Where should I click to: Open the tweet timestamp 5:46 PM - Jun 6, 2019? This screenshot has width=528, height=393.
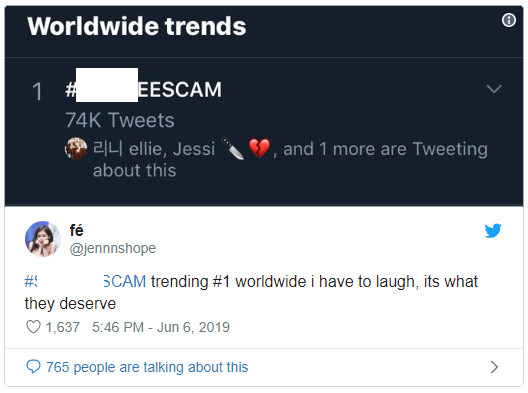tap(161, 327)
